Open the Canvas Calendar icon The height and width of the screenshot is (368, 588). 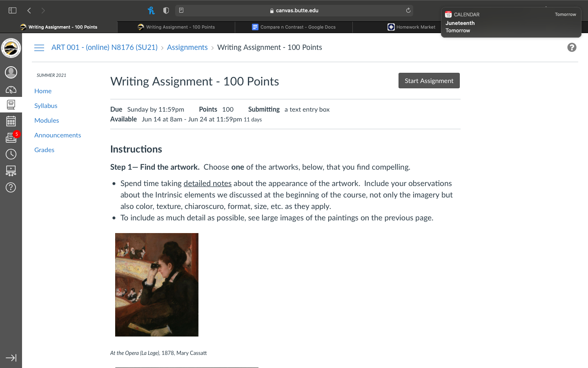pyautogui.click(x=11, y=121)
